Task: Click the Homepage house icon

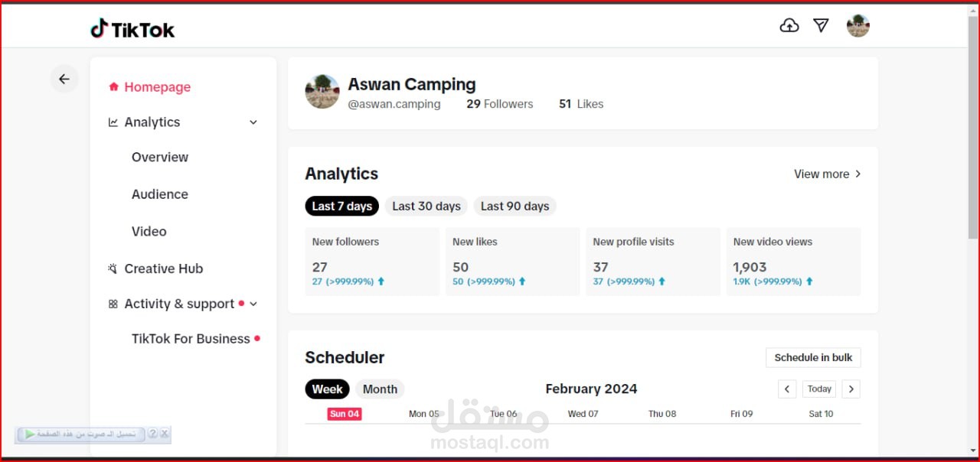Action: point(114,87)
